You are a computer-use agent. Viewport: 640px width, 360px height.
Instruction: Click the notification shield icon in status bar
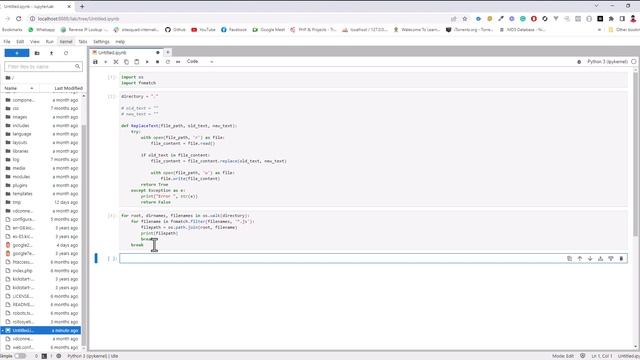pos(582,356)
